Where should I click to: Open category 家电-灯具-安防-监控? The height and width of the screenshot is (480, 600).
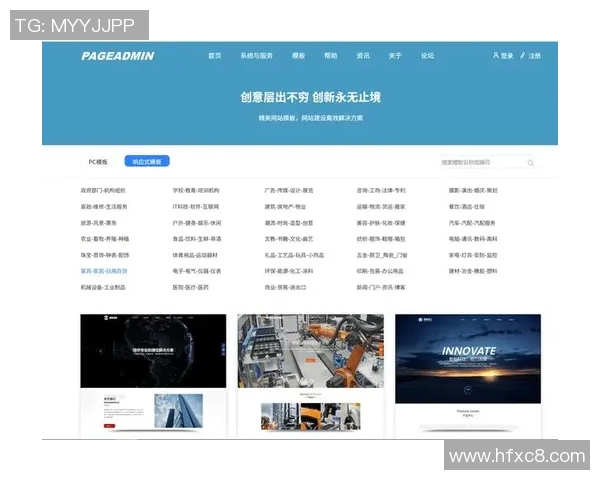[x=473, y=255]
